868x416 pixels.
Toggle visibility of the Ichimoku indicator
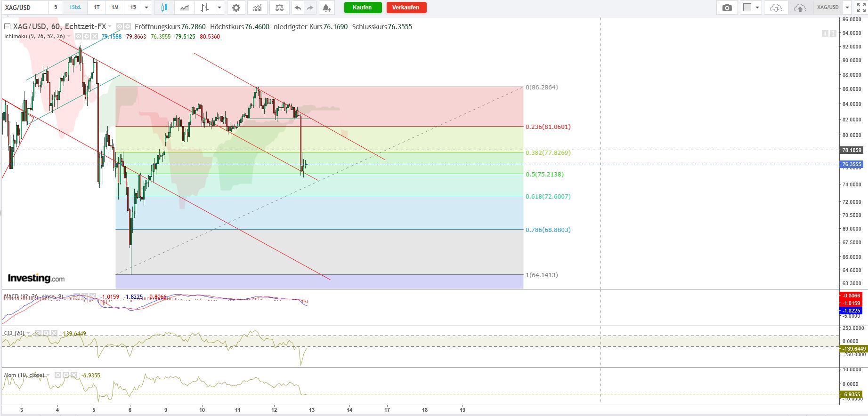79,36
